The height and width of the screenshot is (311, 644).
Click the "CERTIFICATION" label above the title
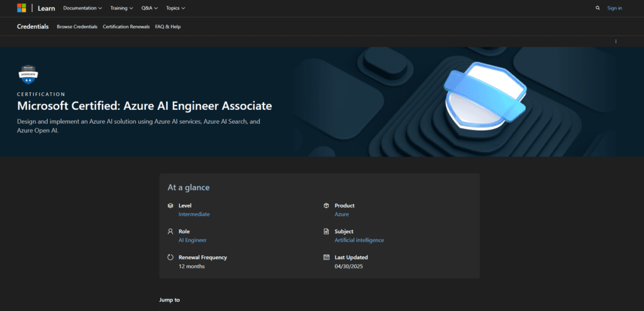pyautogui.click(x=41, y=94)
